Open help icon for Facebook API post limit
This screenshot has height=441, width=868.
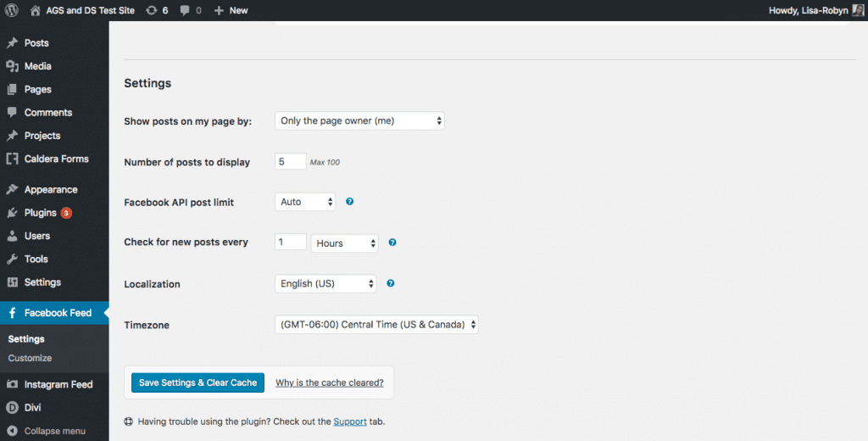[349, 202]
